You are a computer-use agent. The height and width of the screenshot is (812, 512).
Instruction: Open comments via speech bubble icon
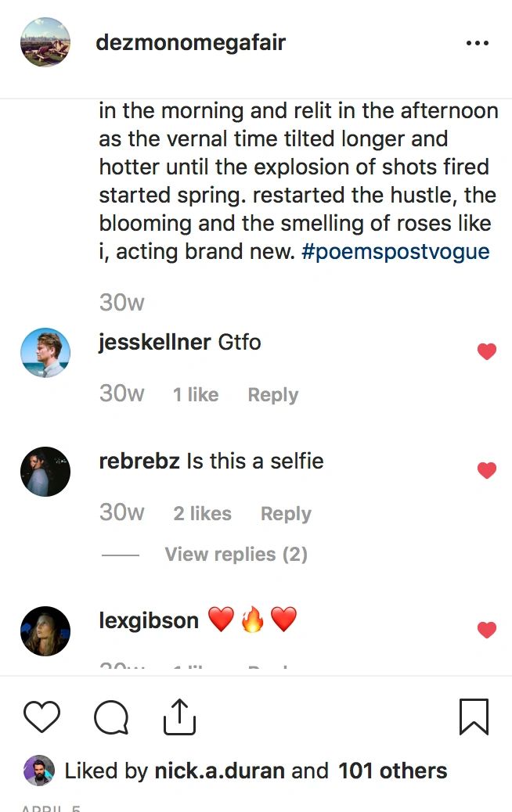click(x=111, y=717)
